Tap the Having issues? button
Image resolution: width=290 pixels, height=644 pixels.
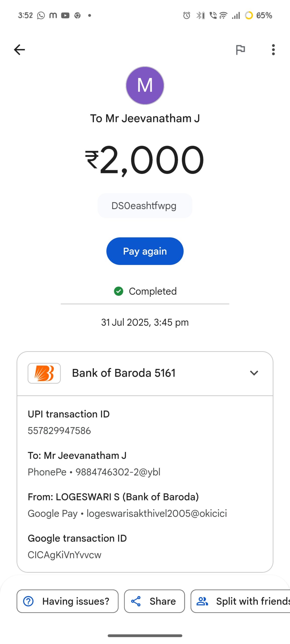pos(67,601)
